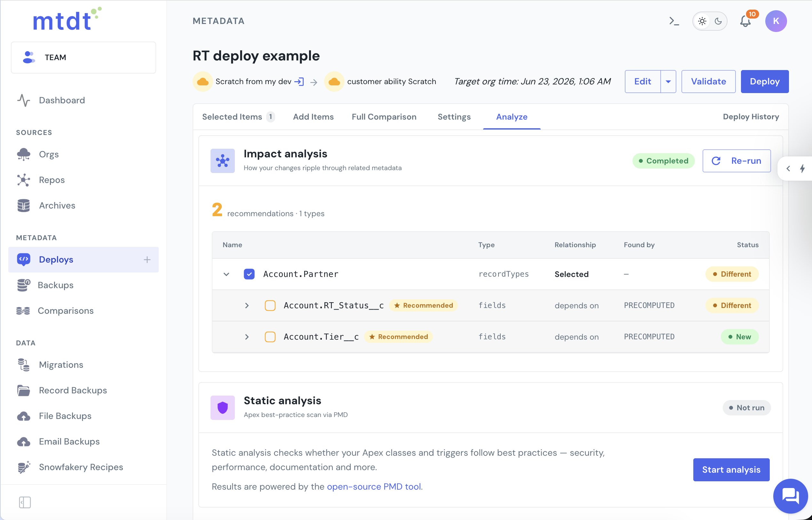Switch to Selected Items tab

pos(238,117)
